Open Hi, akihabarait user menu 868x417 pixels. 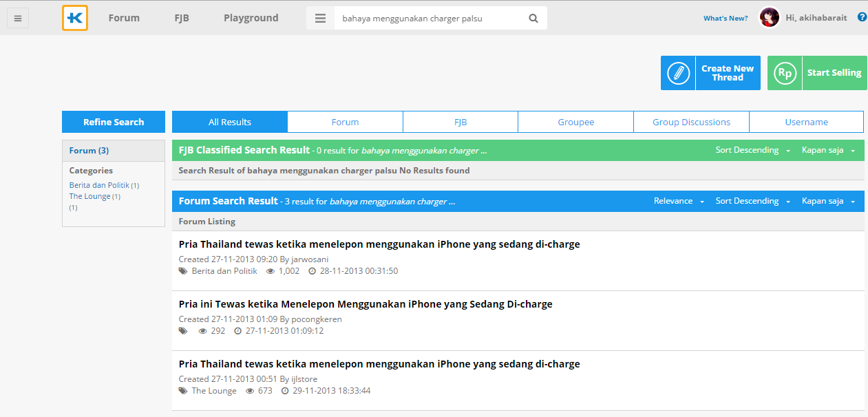[816, 19]
